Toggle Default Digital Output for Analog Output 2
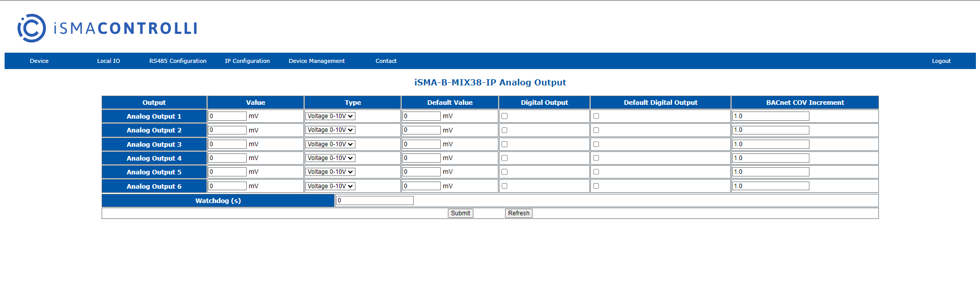The width and height of the screenshot is (980, 290). (596, 130)
